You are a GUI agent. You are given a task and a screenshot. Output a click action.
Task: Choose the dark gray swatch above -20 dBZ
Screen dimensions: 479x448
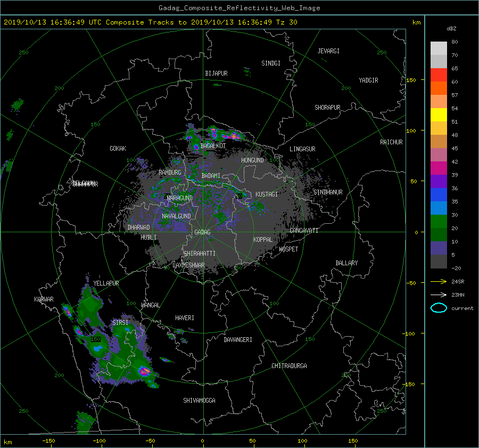439,262
